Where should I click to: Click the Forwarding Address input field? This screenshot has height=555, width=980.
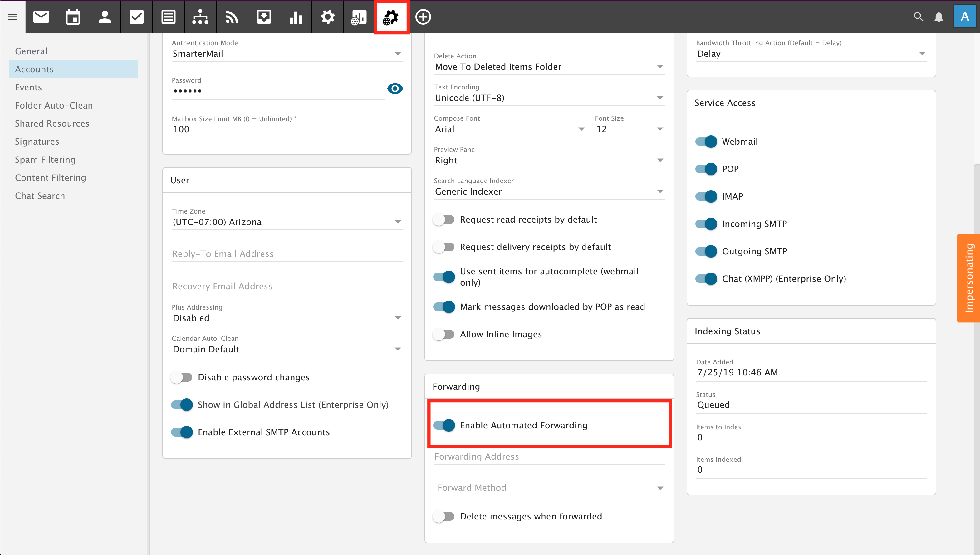(x=549, y=457)
